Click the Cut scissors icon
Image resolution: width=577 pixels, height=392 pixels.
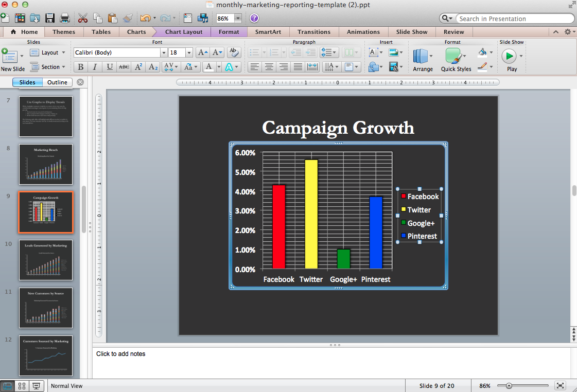coord(83,18)
